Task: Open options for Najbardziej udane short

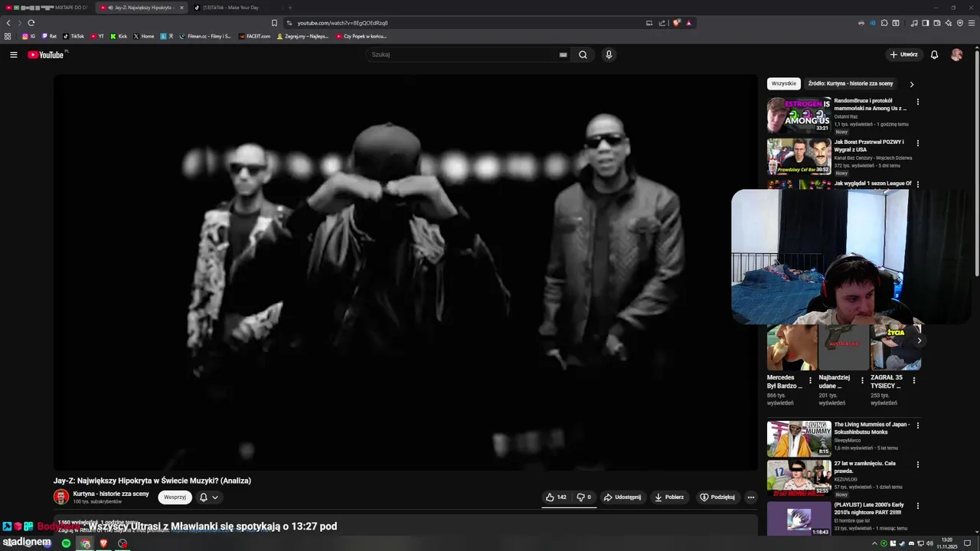Action: [862, 380]
